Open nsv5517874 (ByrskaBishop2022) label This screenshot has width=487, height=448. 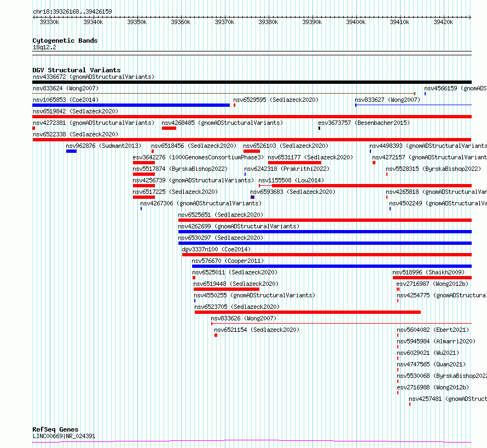click(x=180, y=169)
